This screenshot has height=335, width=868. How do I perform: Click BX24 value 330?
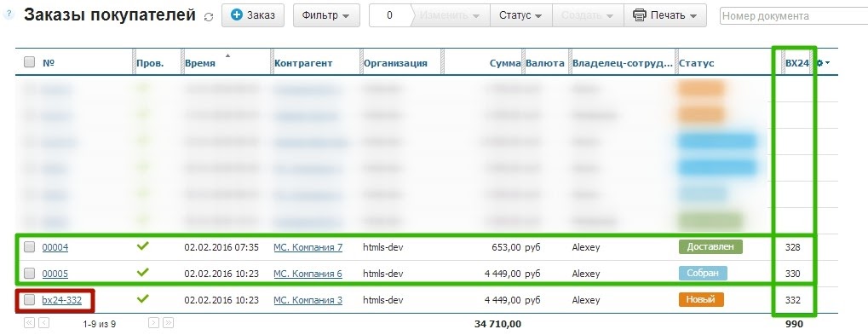click(793, 274)
